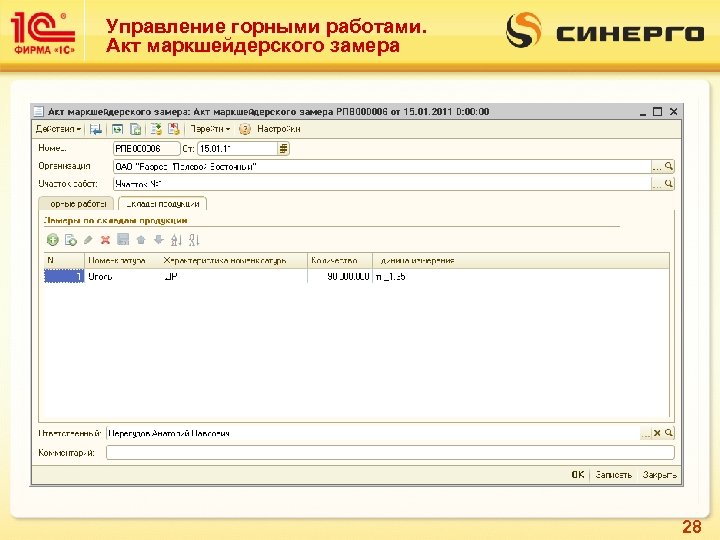Add a new row with green plus icon
Screen dimensions: 720x540
click(53, 240)
